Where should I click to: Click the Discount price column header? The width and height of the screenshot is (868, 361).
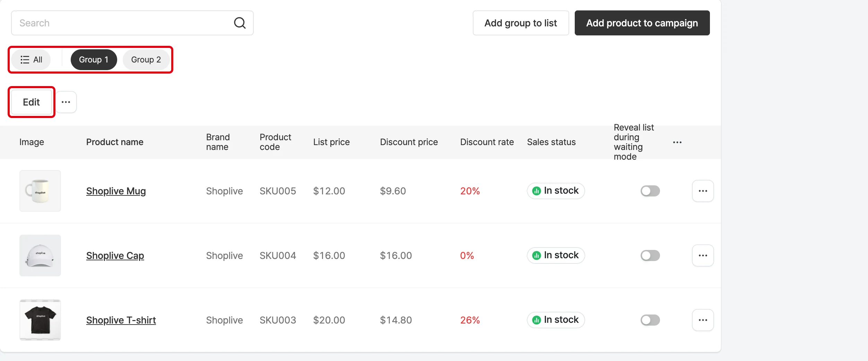[409, 142]
